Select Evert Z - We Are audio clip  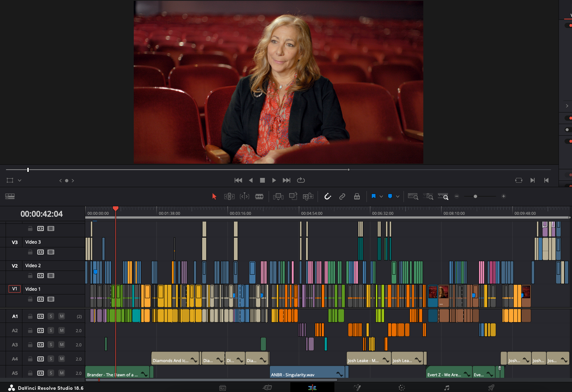click(x=449, y=372)
